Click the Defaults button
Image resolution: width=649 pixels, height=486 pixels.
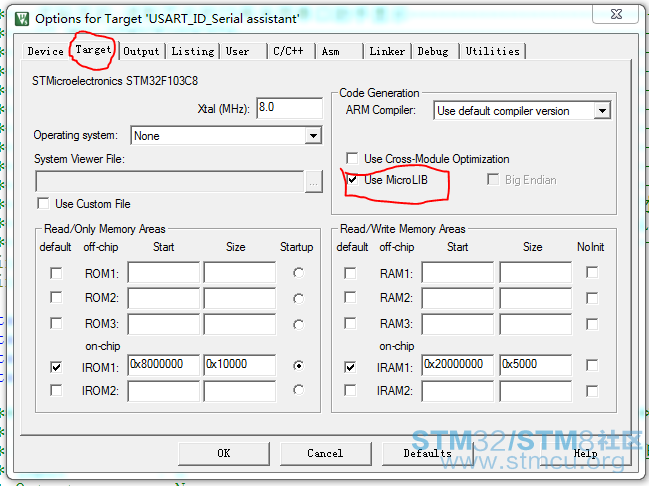tap(427, 453)
